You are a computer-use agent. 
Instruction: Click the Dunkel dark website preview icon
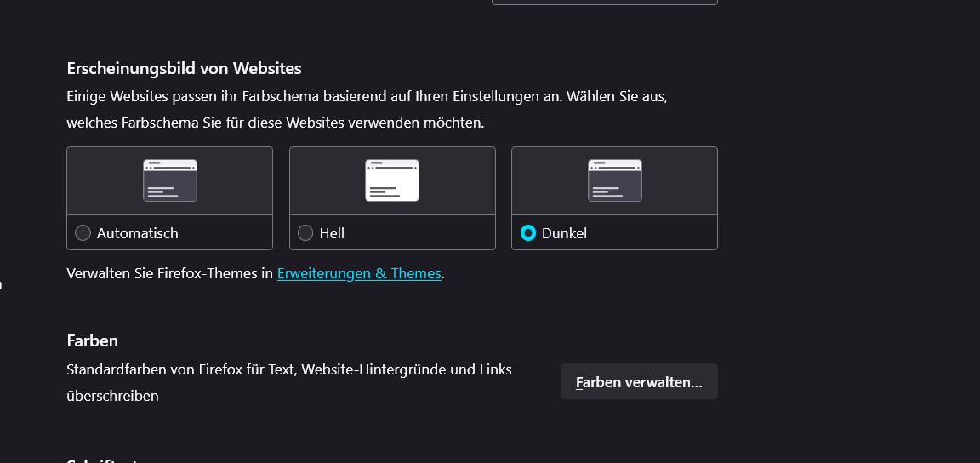coord(614,180)
